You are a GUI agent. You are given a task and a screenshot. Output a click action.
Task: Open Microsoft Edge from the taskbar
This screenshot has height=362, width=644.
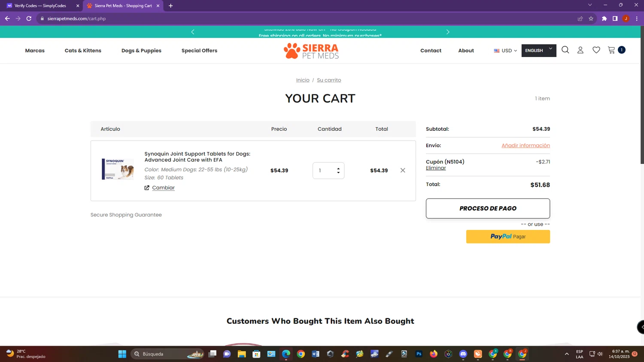[x=286, y=354]
